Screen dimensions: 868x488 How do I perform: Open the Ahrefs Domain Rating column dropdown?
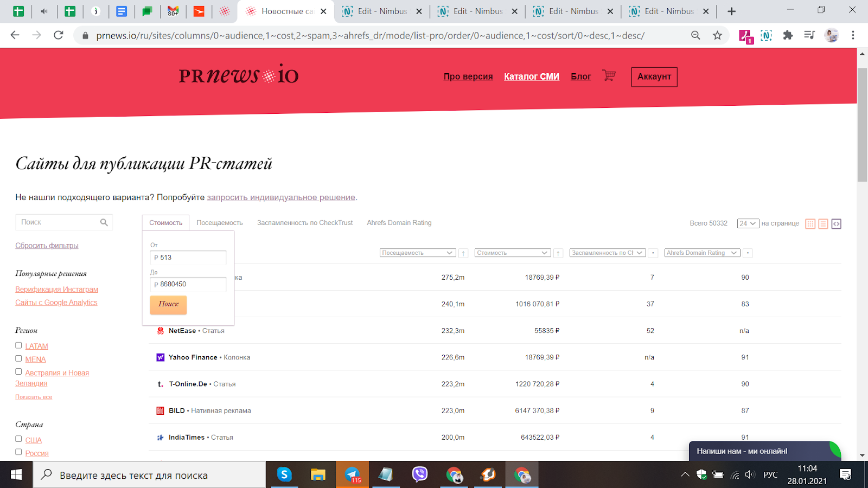tap(702, 253)
